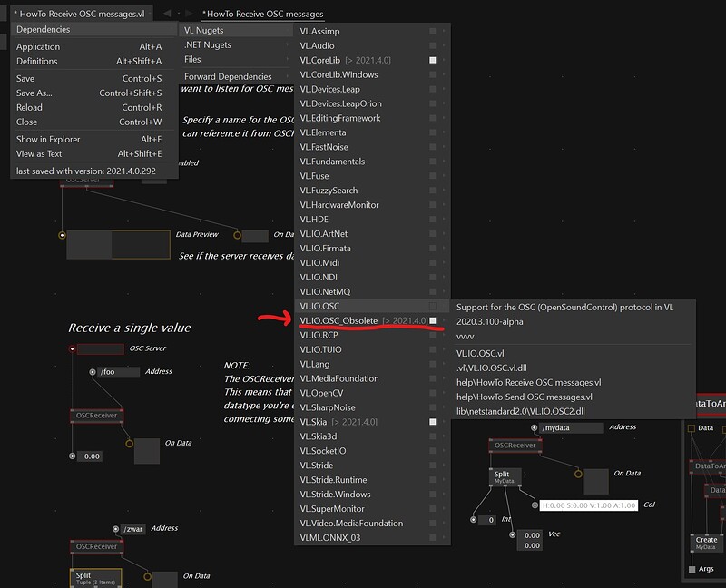Image resolution: width=726 pixels, height=588 pixels.
Task: Choose View as Text
Action: coord(94,153)
